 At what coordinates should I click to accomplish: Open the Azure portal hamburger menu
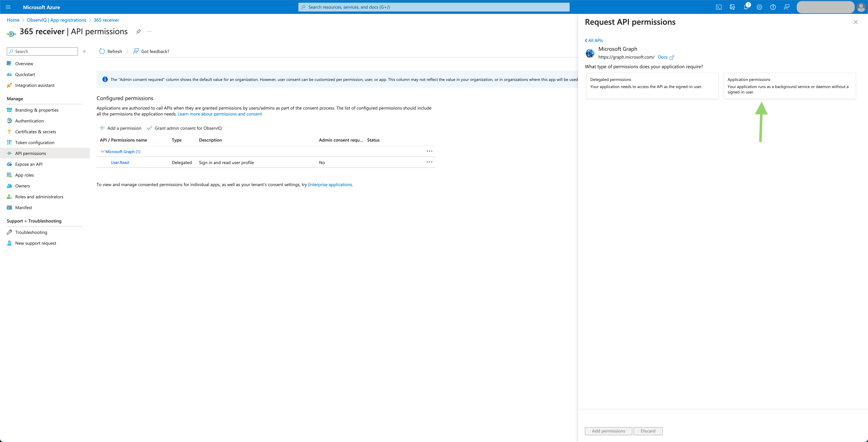[x=8, y=7]
